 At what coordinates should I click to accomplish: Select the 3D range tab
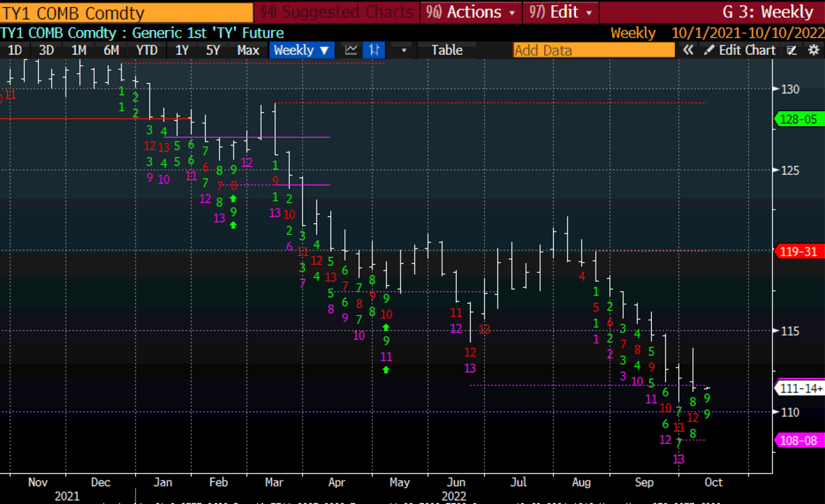(x=46, y=50)
